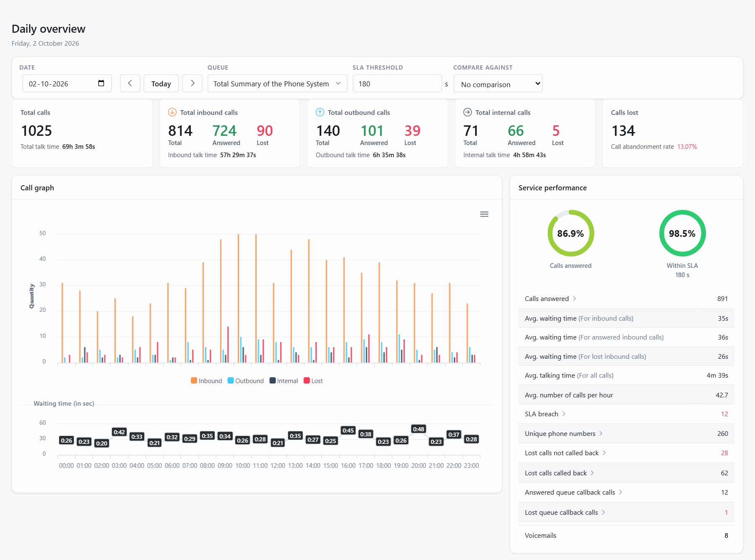Click the total inbound calls arrow icon
This screenshot has height=560, width=755.
tap(172, 112)
